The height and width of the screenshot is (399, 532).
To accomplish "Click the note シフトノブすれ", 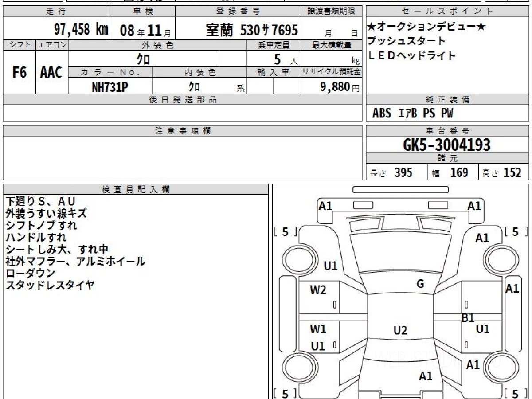I will click(x=41, y=226).
